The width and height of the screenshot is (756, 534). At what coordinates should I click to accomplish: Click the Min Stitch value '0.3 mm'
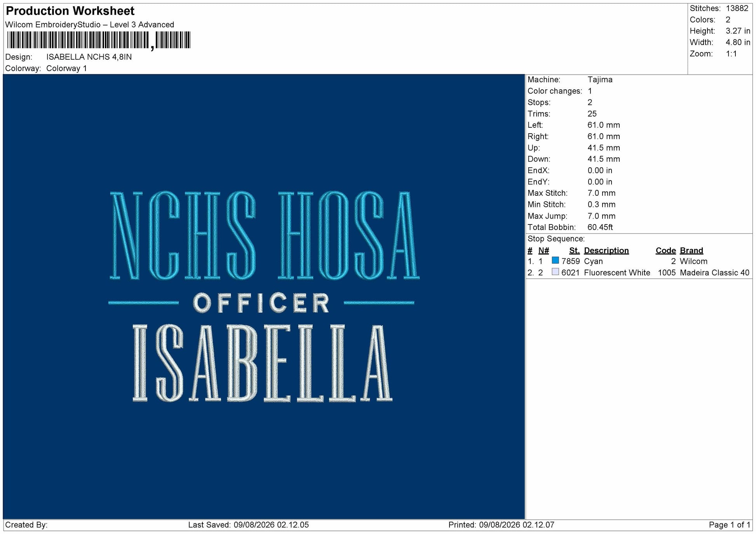point(601,204)
